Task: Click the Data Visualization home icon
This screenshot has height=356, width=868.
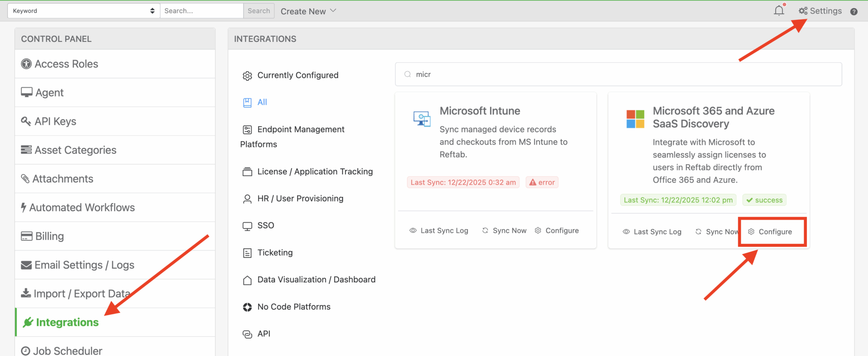Action: pos(247,280)
